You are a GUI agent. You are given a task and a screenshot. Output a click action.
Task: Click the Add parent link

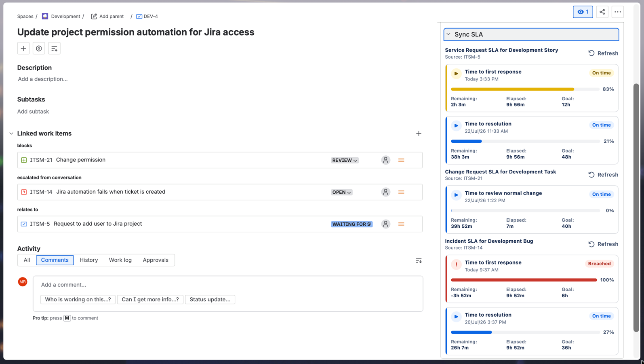click(x=112, y=17)
